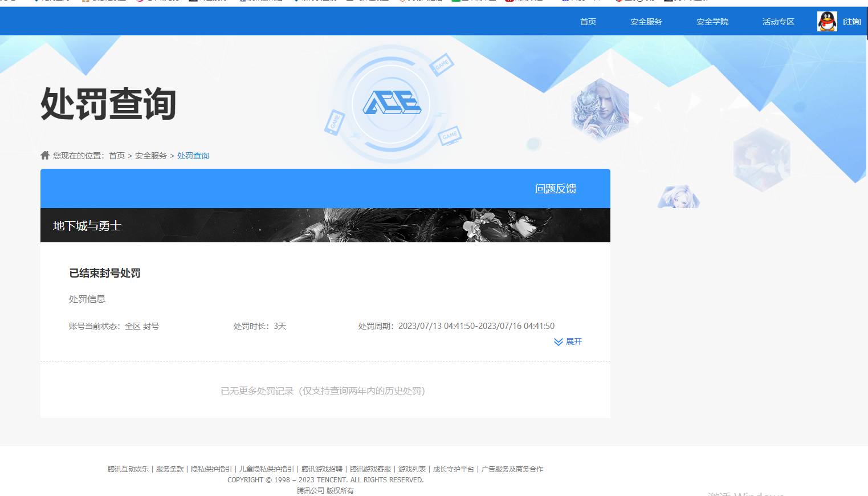Open the 问题反馈 feedback link
This screenshot has width=868, height=496.
556,188
